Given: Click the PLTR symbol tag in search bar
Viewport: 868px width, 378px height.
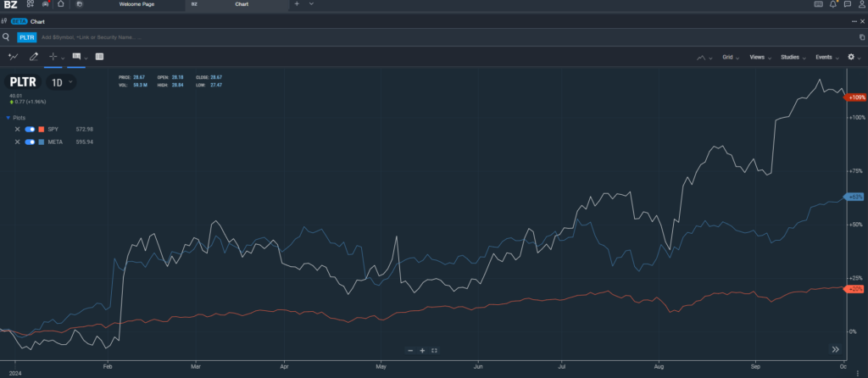Looking at the screenshot, I should click(26, 37).
